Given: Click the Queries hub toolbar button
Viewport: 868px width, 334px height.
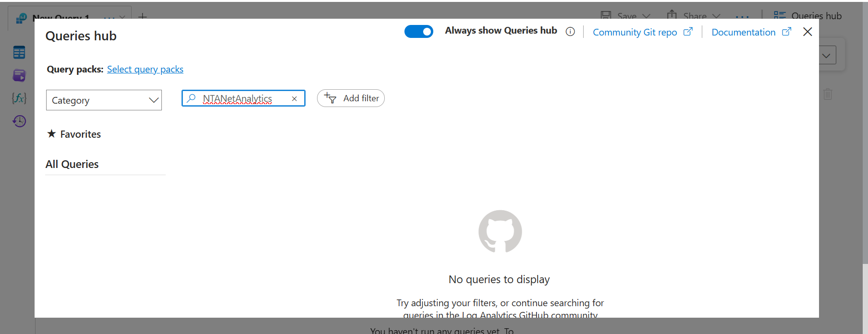Looking at the screenshot, I should tap(807, 15).
